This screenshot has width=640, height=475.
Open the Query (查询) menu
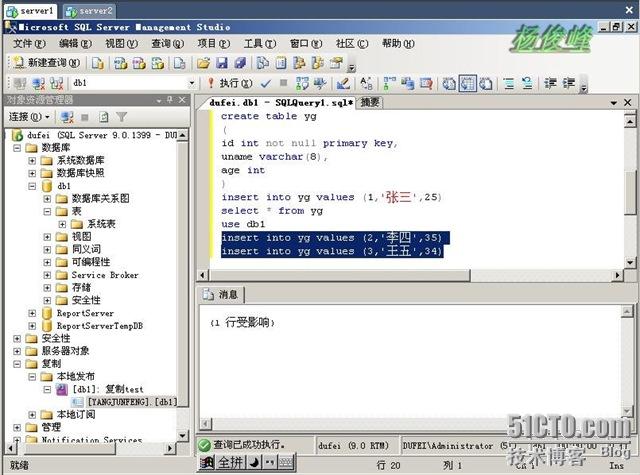pos(167,43)
